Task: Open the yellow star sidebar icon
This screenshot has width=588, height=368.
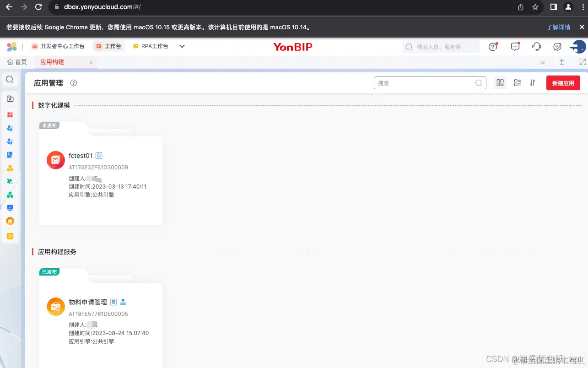Action: point(10,236)
